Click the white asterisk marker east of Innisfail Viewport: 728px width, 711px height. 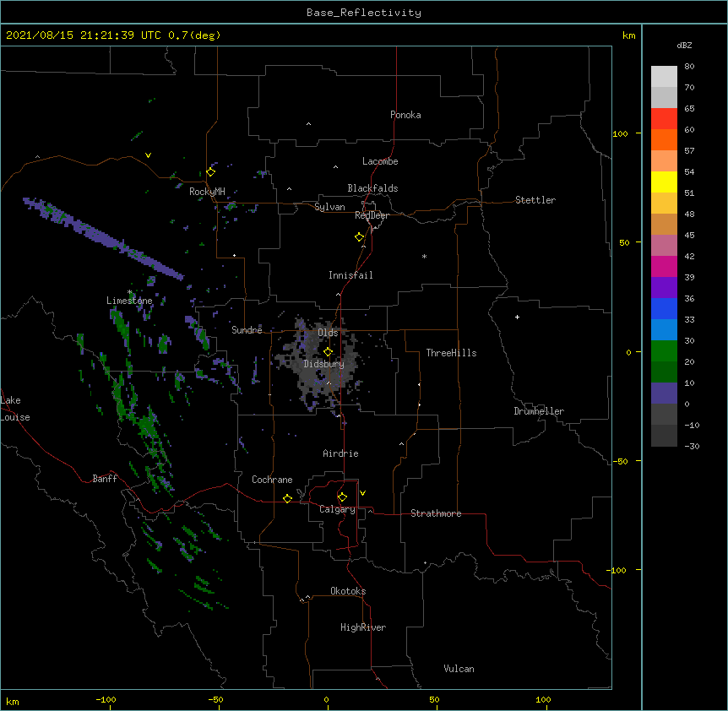(424, 256)
